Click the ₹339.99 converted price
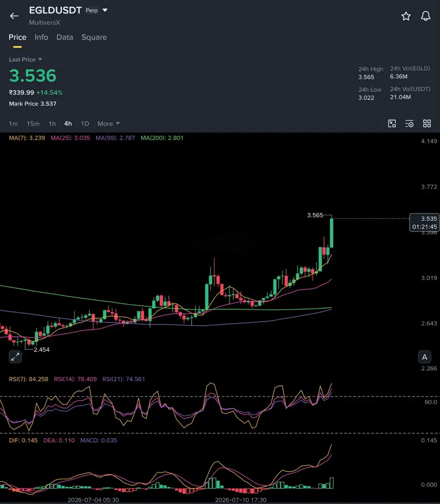The image size is (440, 504). (21, 92)
